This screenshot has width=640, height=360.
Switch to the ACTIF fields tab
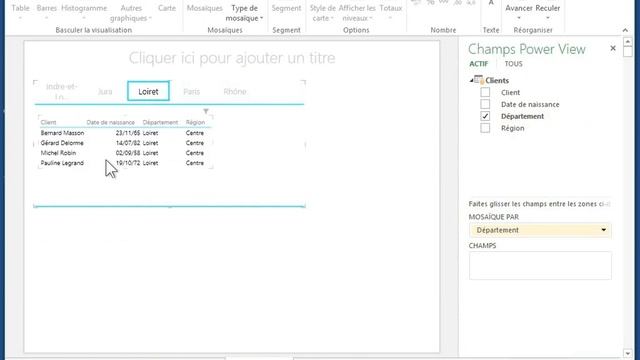tap(478, 64)
